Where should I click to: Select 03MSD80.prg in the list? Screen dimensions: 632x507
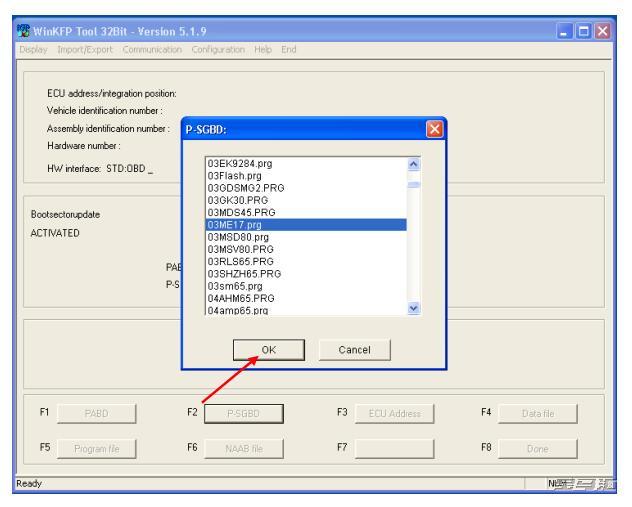click(306, 237)
